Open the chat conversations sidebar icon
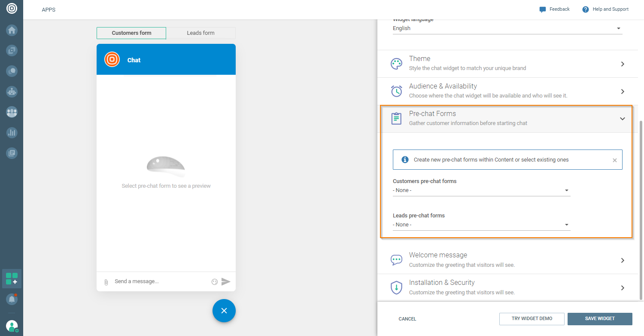The image size is (644, 336). 12,71
